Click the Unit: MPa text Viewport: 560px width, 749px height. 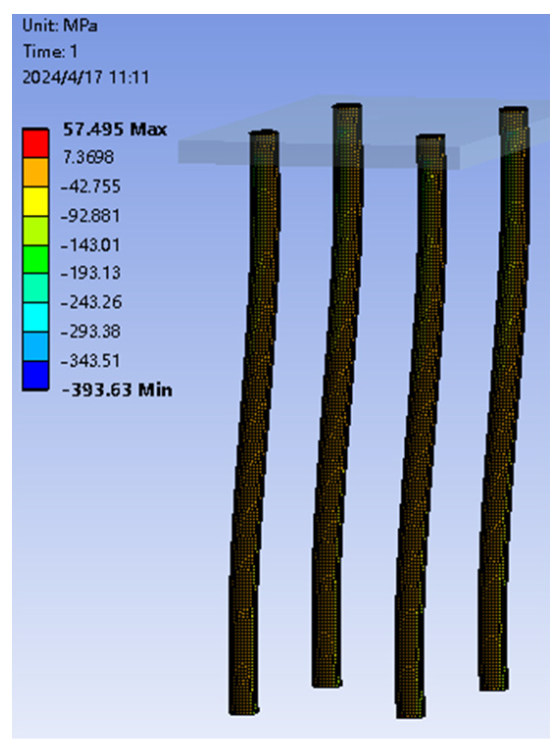coord(60,25)
